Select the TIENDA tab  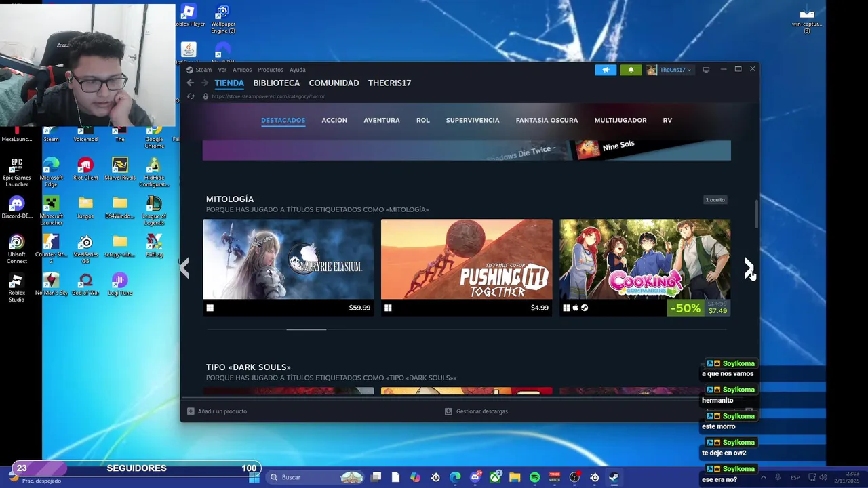pyautogui.click(x=229, y=83)
